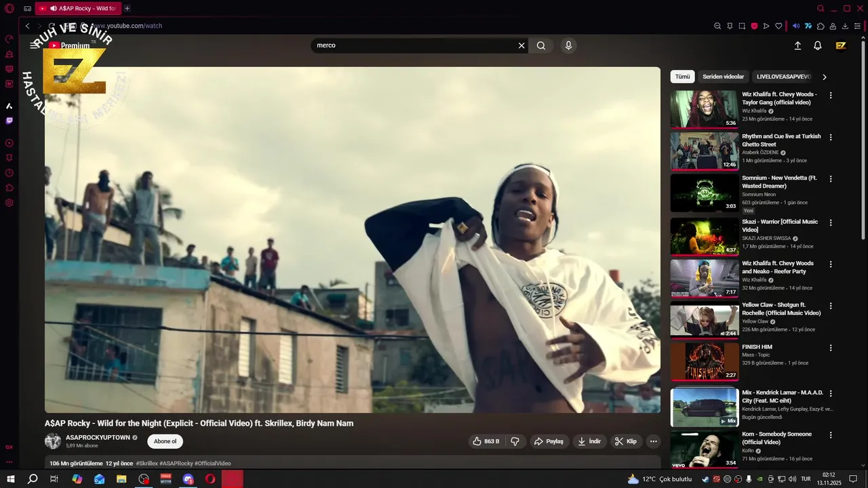Open History clock icon in sidebar

click(x=9, y=173)
